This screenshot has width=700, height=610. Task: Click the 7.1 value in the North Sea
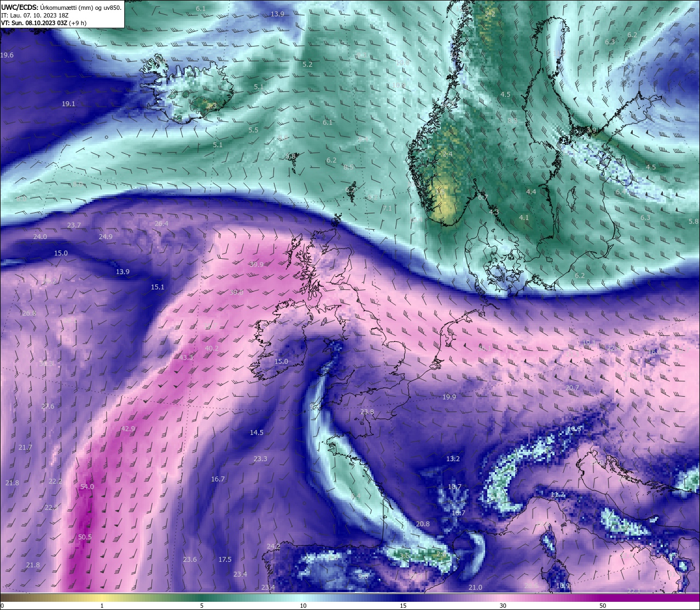(387, 208)
